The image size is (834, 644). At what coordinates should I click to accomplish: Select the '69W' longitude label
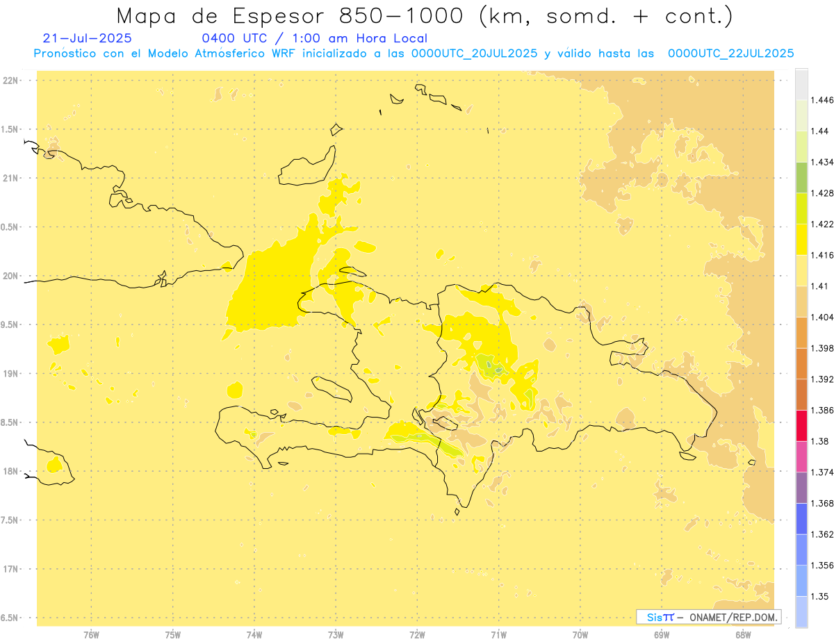point(662,635)
